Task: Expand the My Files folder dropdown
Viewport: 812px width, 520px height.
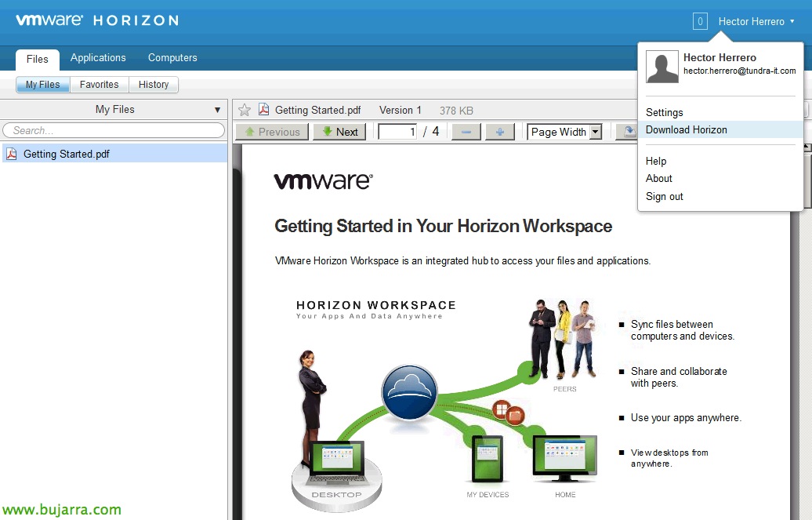Action: tap(218, 110)
